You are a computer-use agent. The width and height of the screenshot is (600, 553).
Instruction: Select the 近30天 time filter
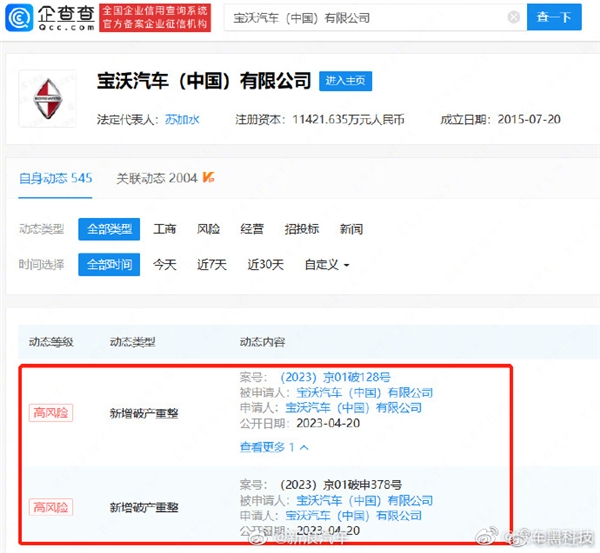265,264
